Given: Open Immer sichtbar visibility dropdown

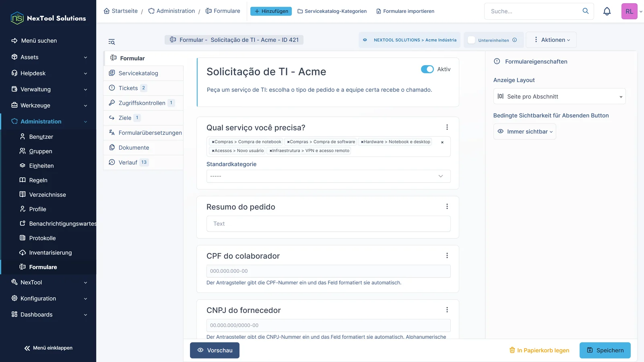Looking at the screenshot, I should pos(524,132).
